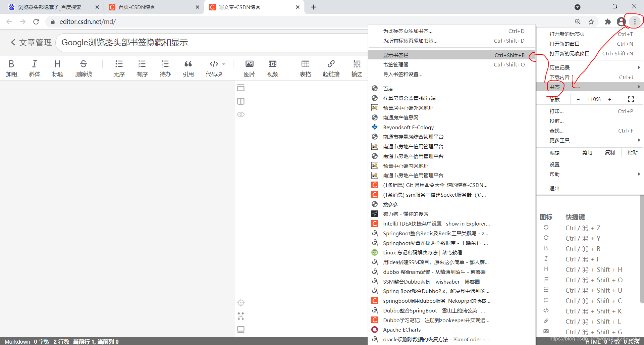Open the 搜多多 bookmark
The width and height of the screenshot is (644, 345).
(451, 204)
